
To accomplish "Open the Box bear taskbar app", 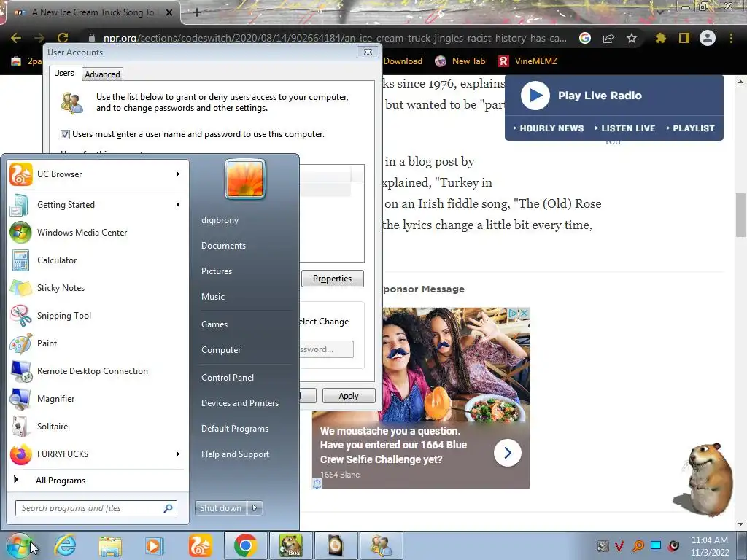I will (290, 545).
